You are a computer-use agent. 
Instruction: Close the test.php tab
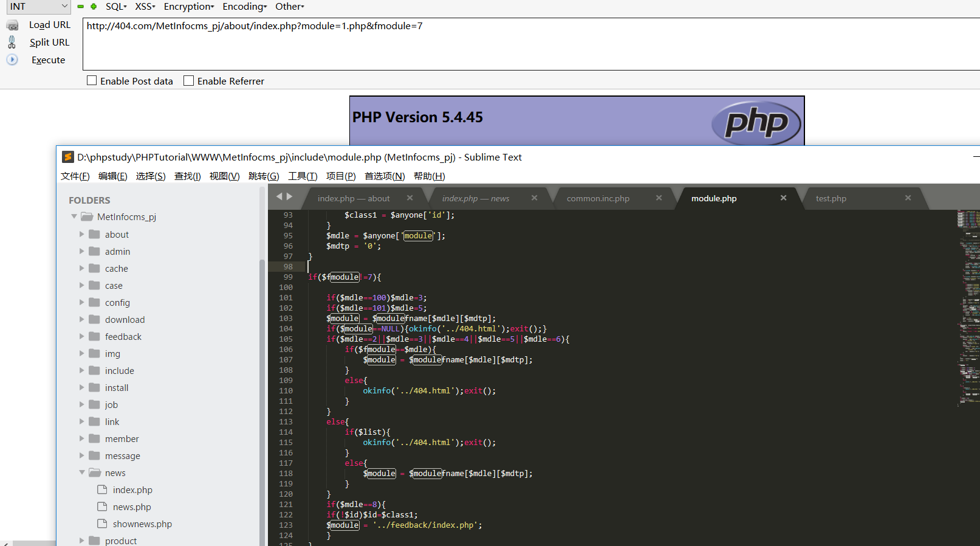pos(908,198)
